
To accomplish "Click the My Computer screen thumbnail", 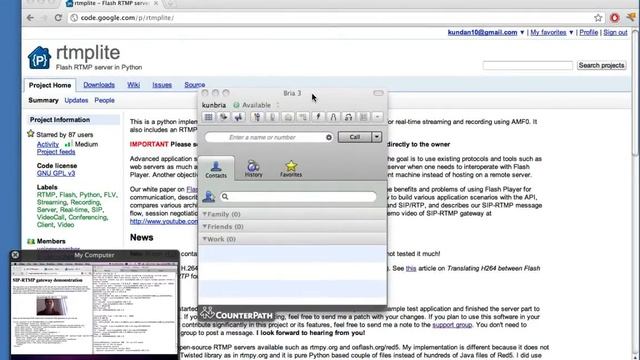I will tap(94, 307).
